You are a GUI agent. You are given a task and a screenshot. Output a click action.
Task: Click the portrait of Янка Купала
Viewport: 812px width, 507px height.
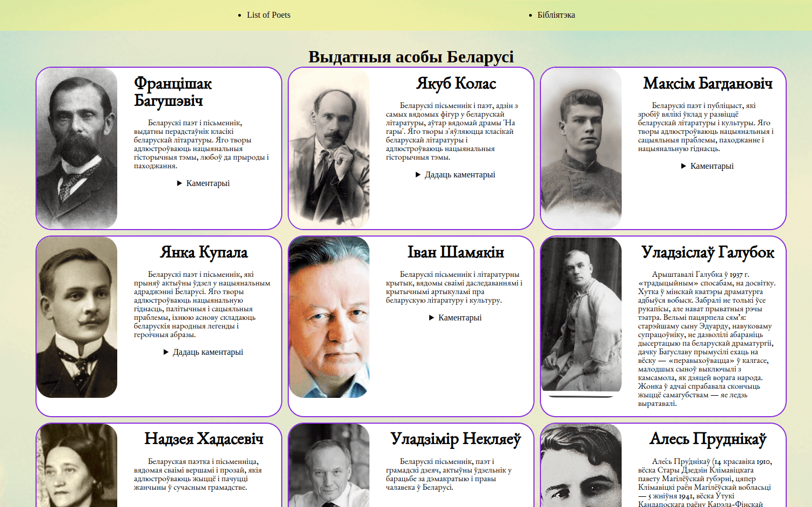coord(77,317)
